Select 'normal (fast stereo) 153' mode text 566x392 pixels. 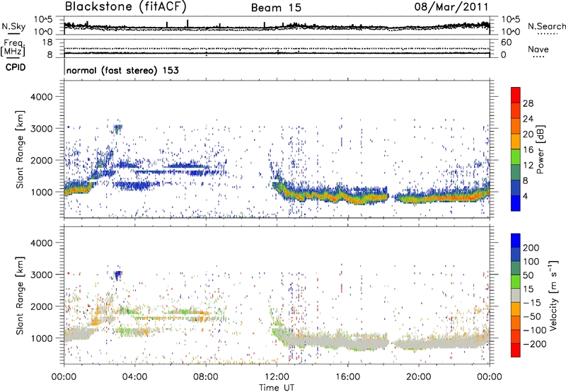(122, 70)
